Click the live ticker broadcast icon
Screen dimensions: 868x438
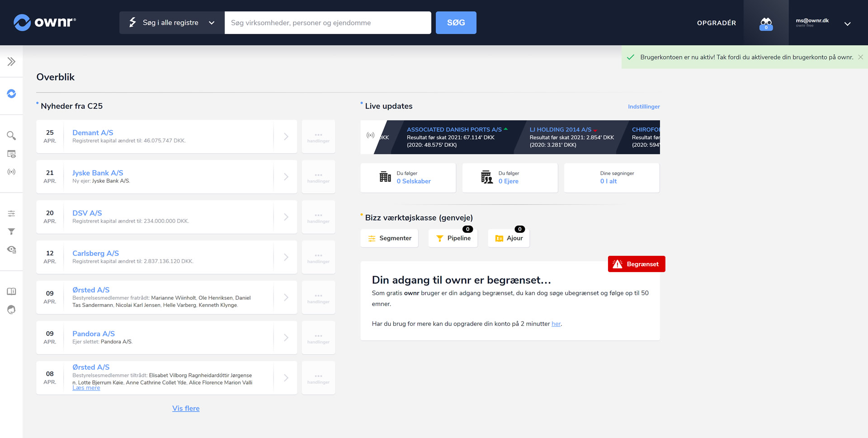pos(370,135)
